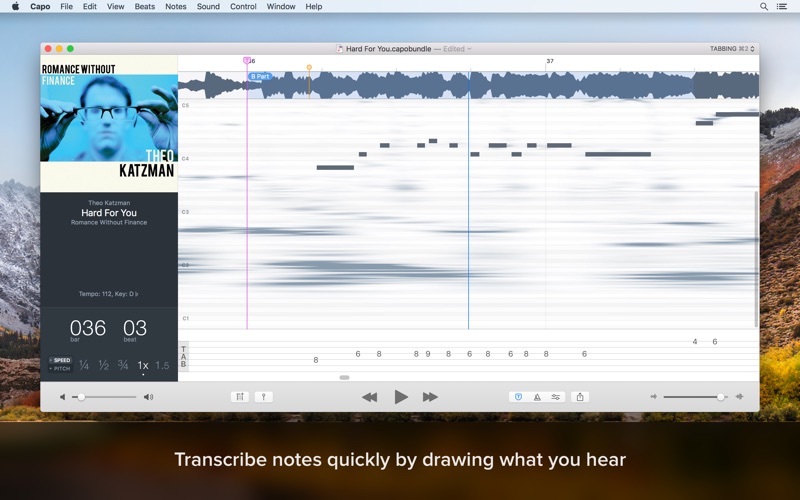Click the pink marker at bar 36
The width and height of the screenshot is (800, 500).
click(247, 61)
